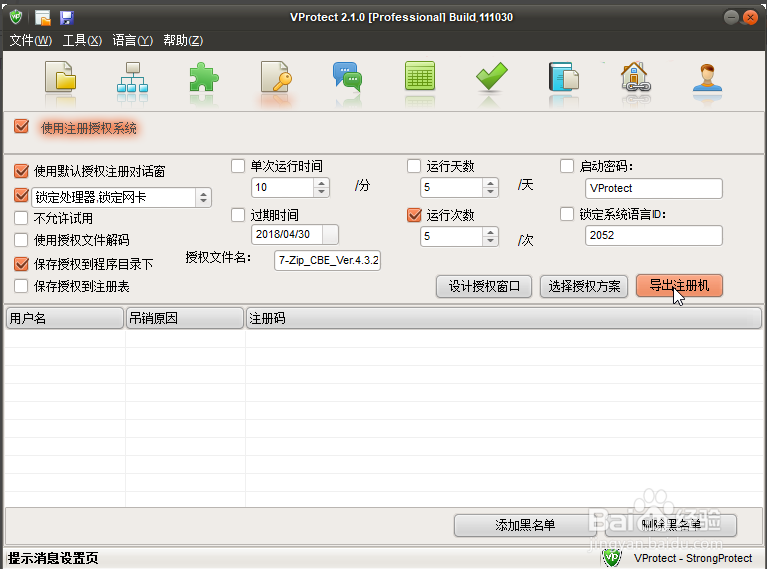Image resolution: width=767 pixels, height=569 pixels.
Task: Focus the expiry date 2018/04/30 field
Action: (287, 234)
